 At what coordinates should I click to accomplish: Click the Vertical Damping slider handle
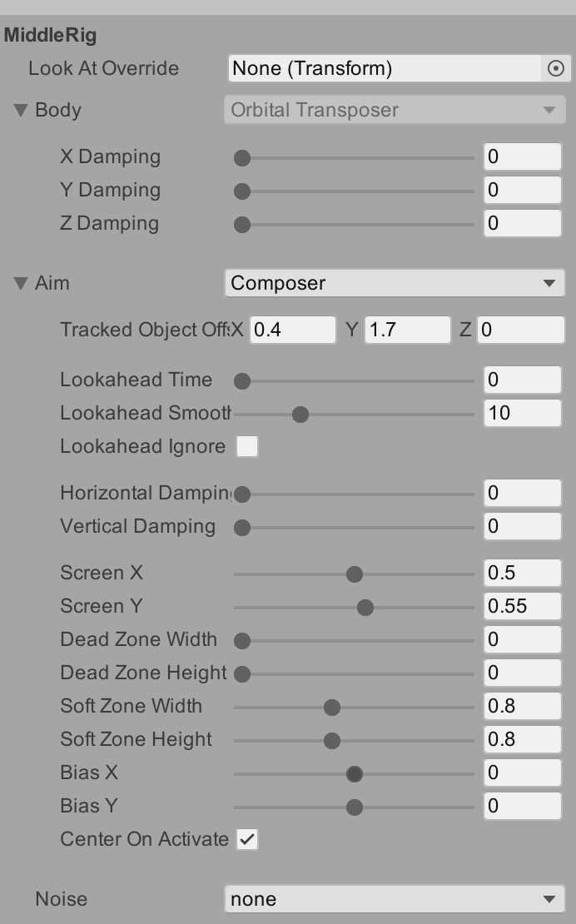(242, 528)
